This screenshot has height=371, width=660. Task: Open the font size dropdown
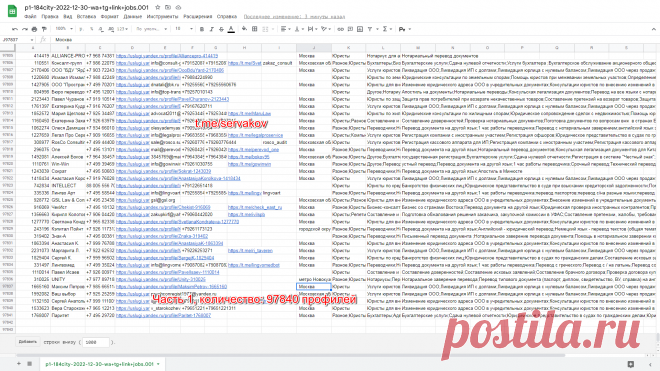184,29
